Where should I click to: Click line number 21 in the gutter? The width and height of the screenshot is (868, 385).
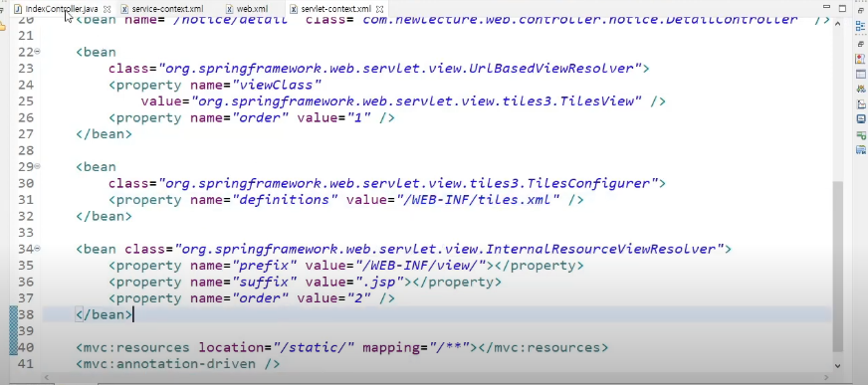[26, 36]
